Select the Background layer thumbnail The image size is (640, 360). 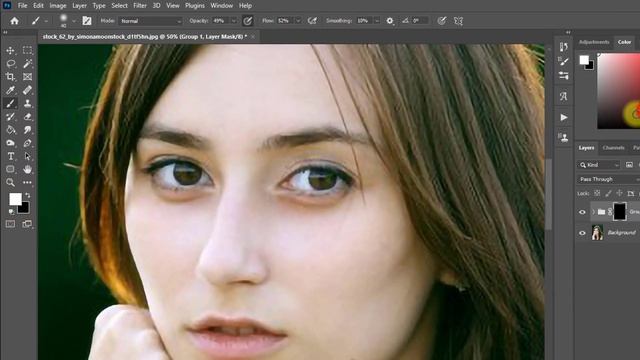(597, 233)
